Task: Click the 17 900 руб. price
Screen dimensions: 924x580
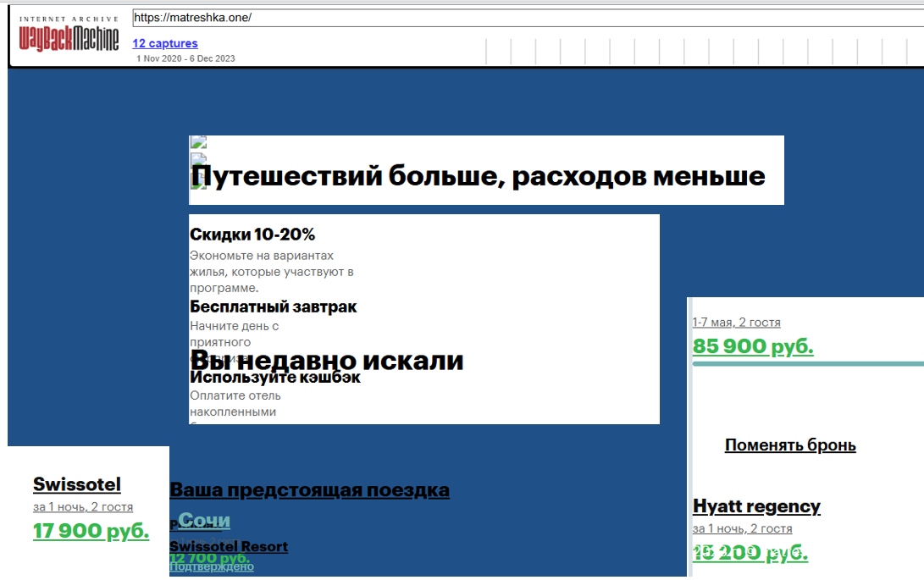Action: (91, 531)
